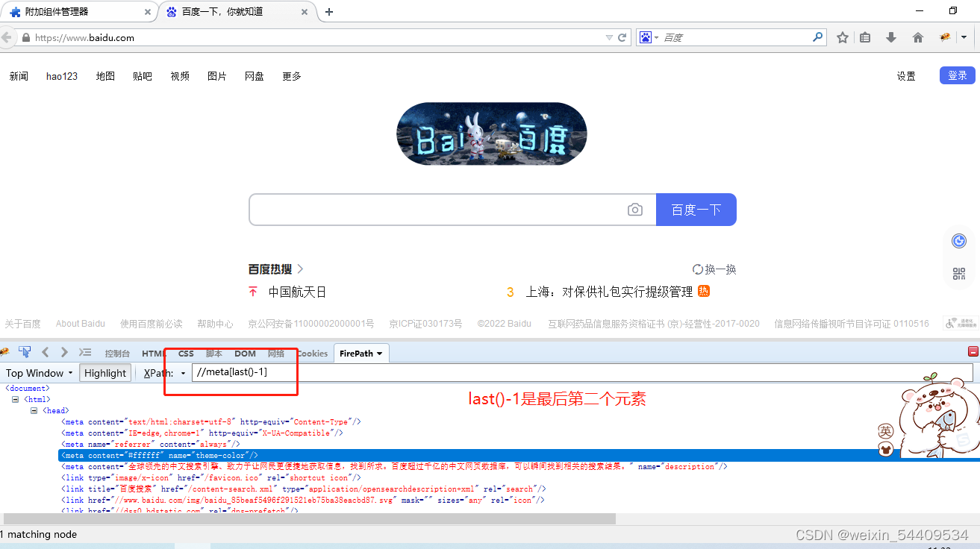The height and width of the screenshot is (549, 980).
Task: Click the 百度一下 search button
Action: point(696,210)
